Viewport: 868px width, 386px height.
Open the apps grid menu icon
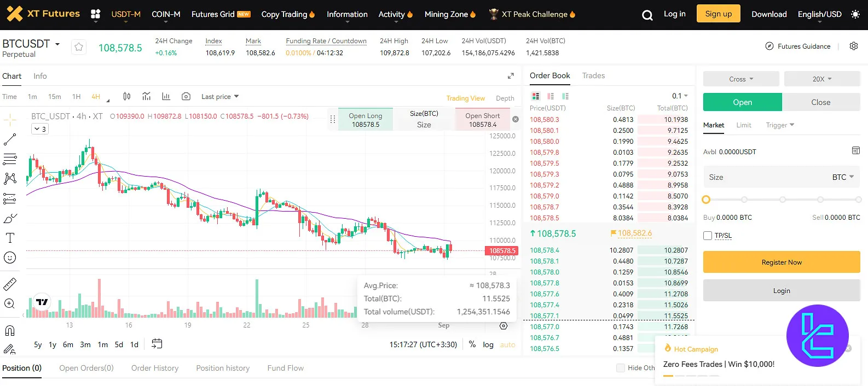pos(95,14)
